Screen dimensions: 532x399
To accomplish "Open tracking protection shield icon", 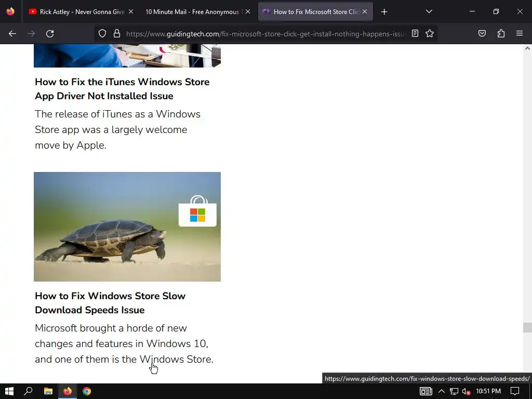I will click(102, 34).
